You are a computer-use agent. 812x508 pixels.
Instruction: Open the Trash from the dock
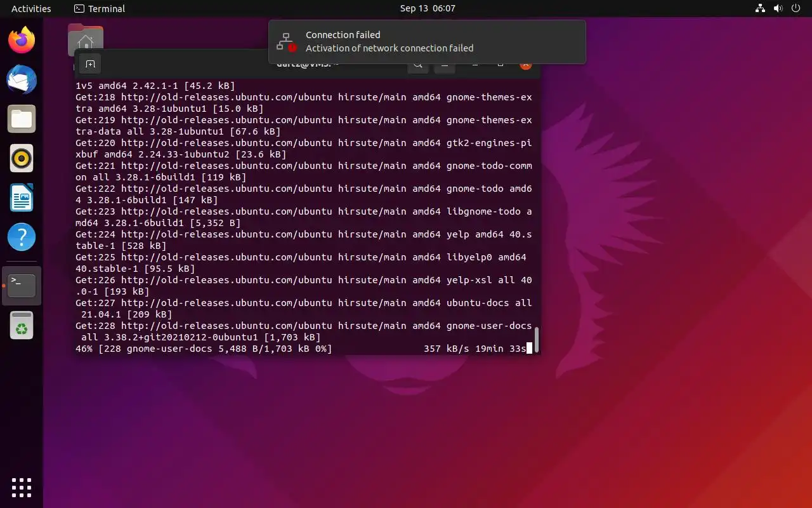22,325
